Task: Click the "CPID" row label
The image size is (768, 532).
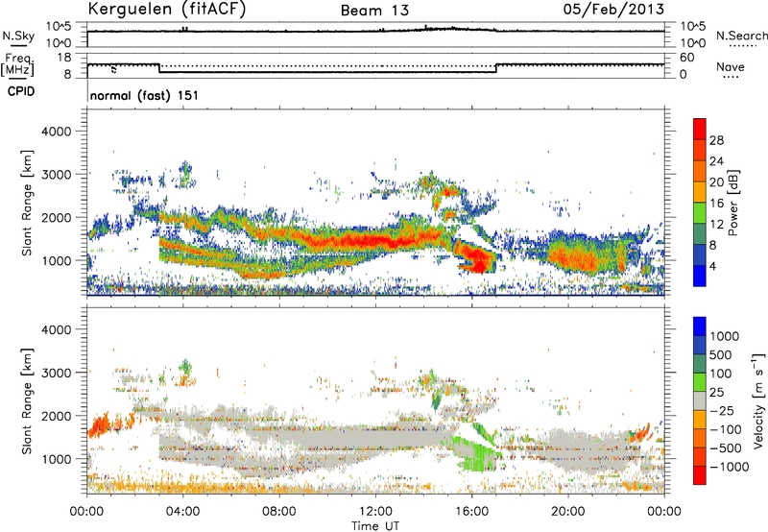Action: click(x=21, y=91)
